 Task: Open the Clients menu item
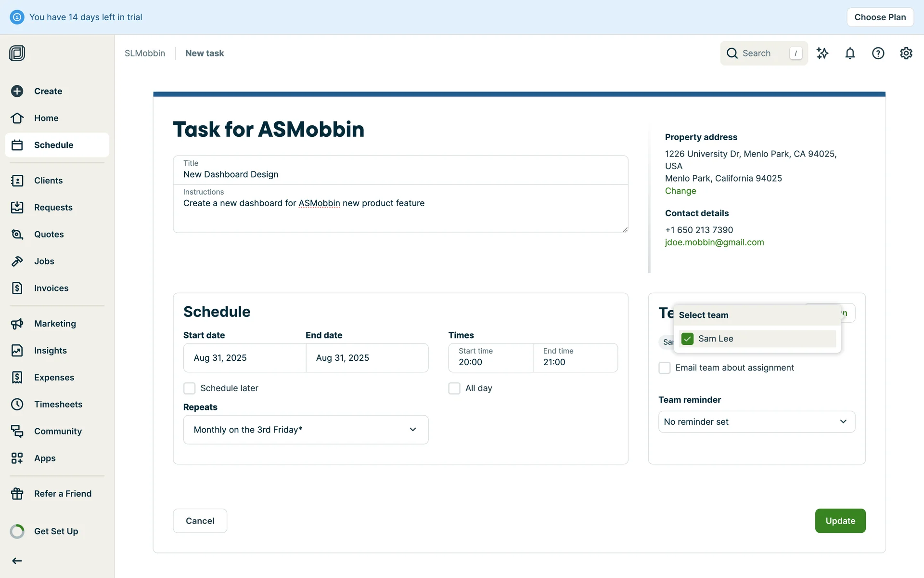pos(48,180)
